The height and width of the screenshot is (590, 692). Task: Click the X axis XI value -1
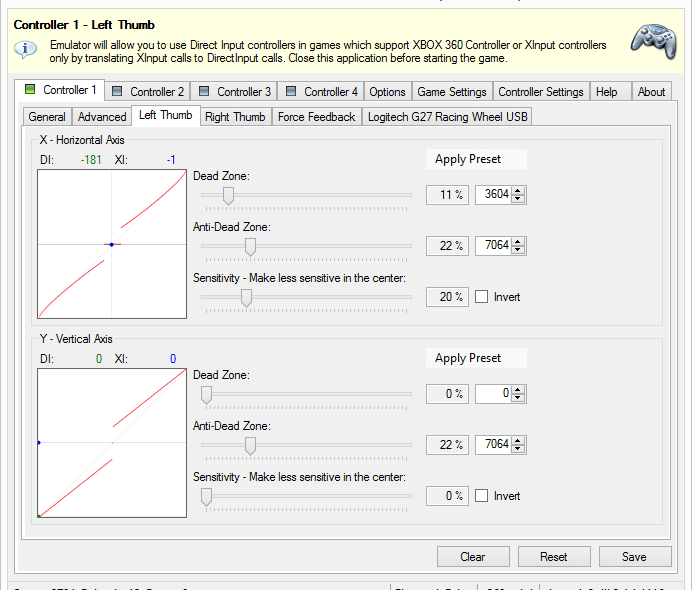(x=171, y=159)
